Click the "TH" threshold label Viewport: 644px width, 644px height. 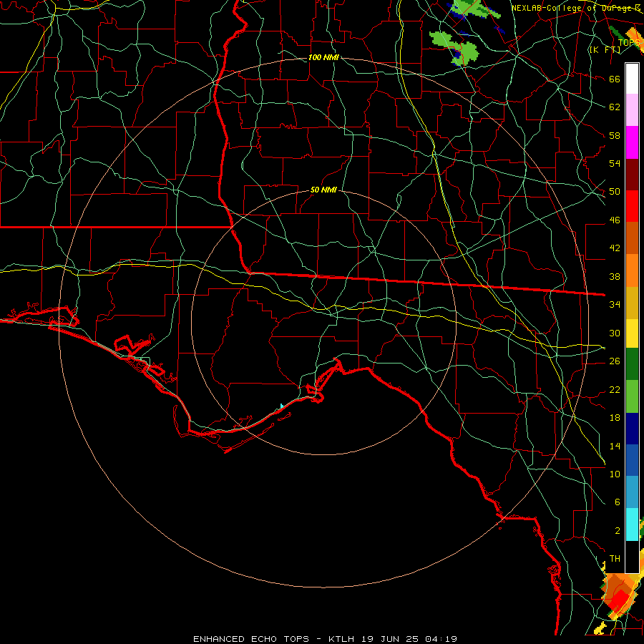(x=615, y=559)
